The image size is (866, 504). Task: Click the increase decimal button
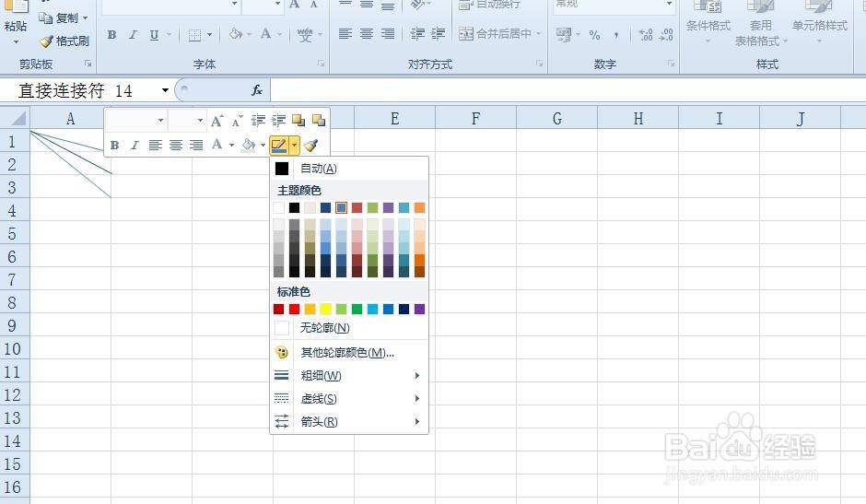coord(646,35)
